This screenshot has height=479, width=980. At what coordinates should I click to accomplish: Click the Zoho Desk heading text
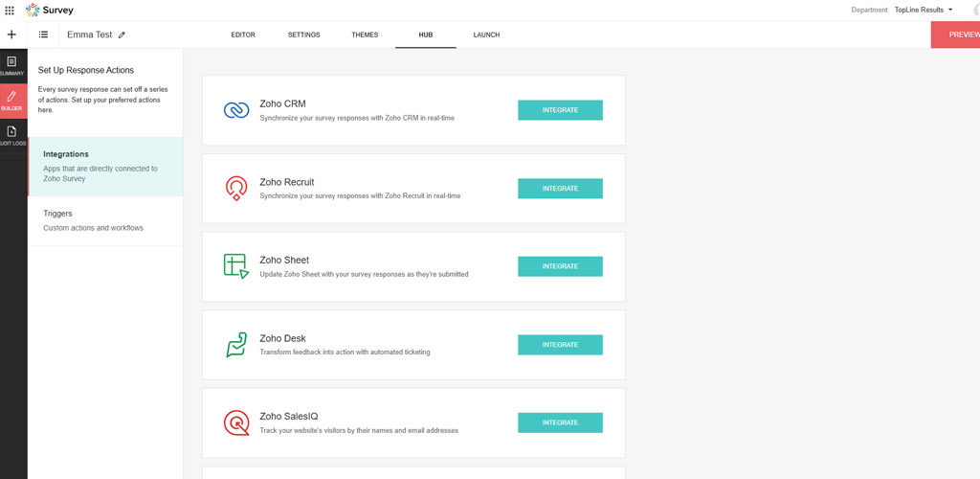(x=282, y=338)
